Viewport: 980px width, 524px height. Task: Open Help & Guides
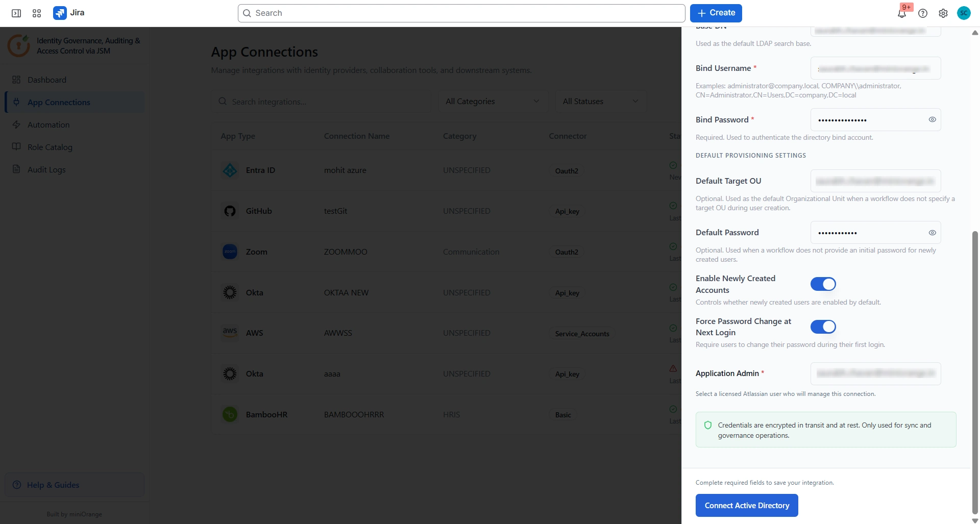(75, 485)
